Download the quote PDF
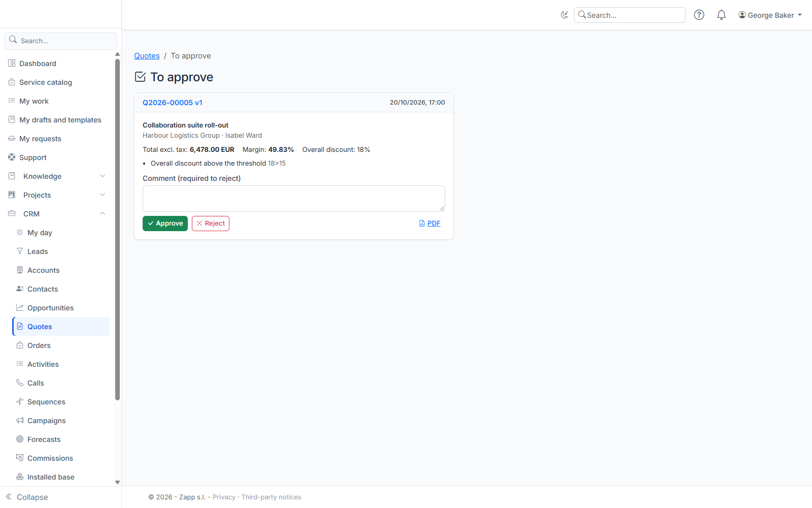 tap(430, 224)
